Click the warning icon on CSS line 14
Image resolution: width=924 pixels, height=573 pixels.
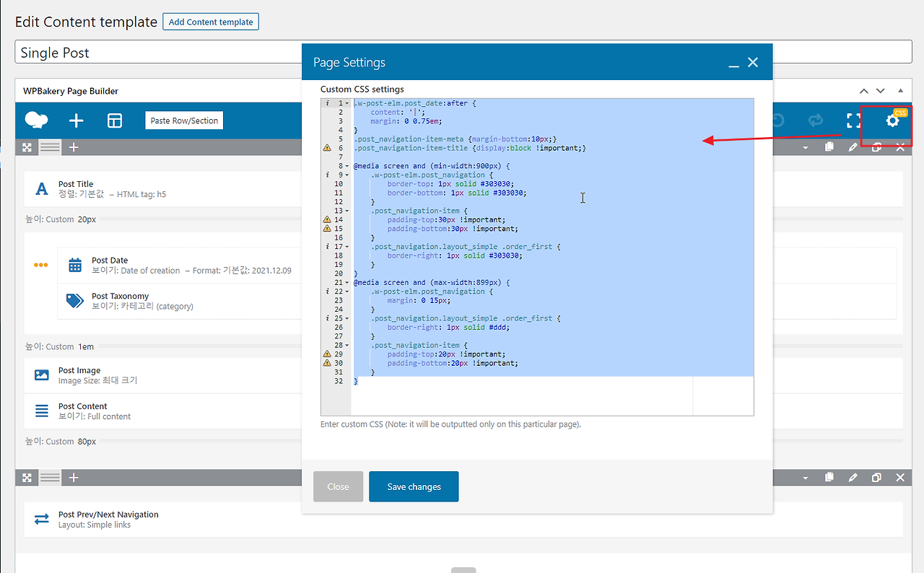click(x=327, y=219)
